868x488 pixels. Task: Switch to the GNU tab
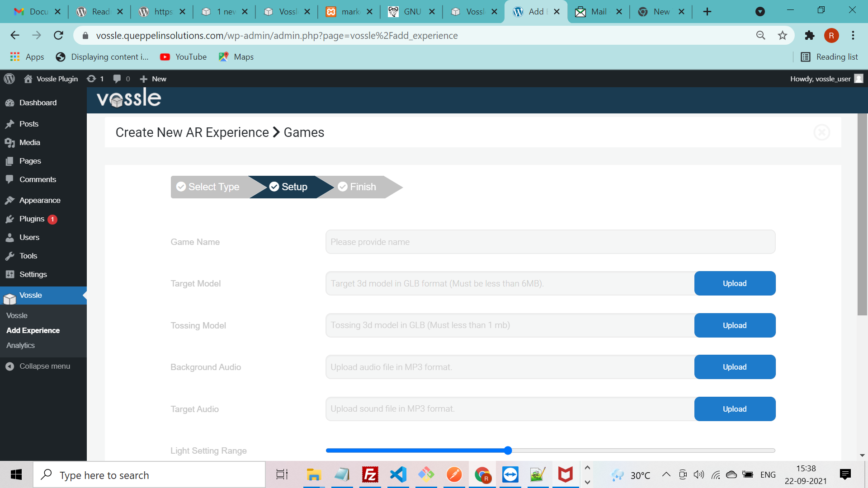coord(411,12)
